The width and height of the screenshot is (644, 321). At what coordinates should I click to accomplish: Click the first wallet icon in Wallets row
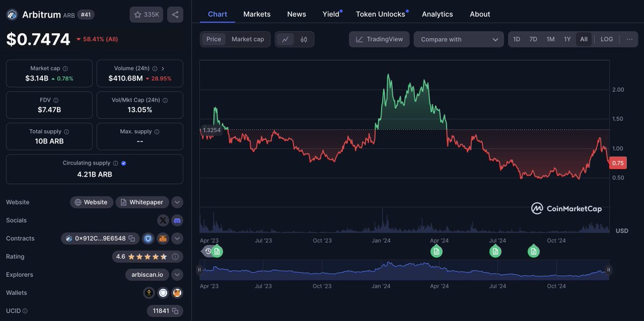pyautogui.click(x=149, y=293)
